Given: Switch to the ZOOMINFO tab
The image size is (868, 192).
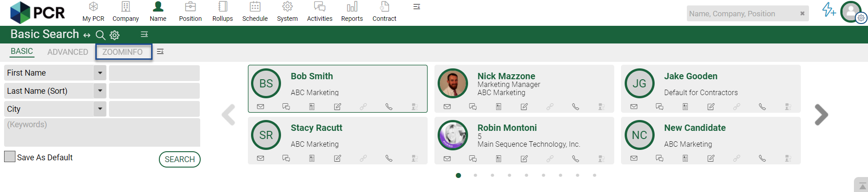Looking at the screenshot, I should click(123, 52).
